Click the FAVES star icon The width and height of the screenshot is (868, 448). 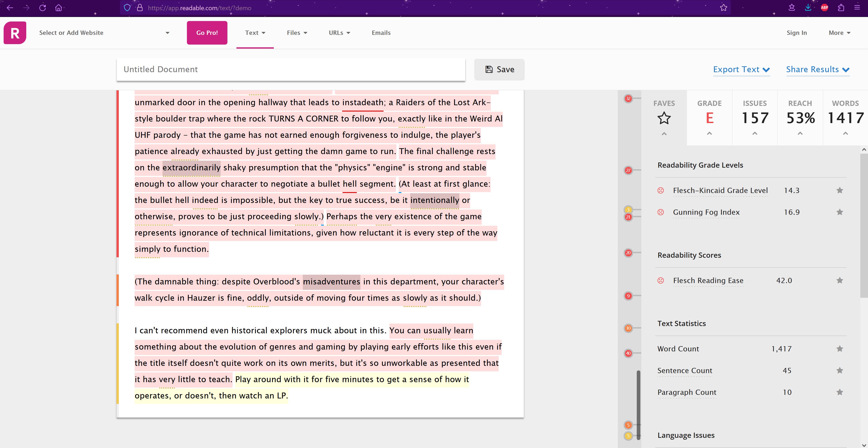(x=664, y=118)
